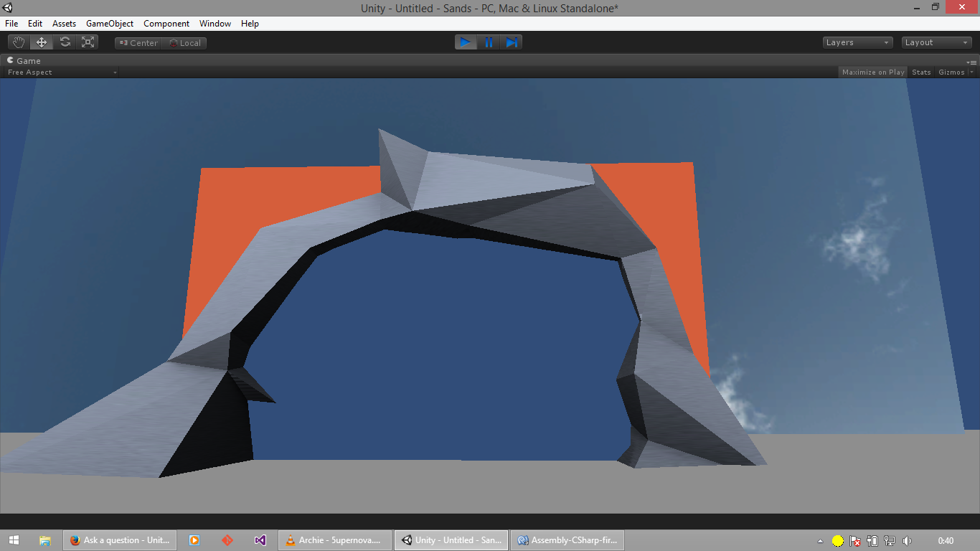Screen dimensions: 980x551
Task: Toggle the Stats overlay
Action: click(x=921, y=72)
